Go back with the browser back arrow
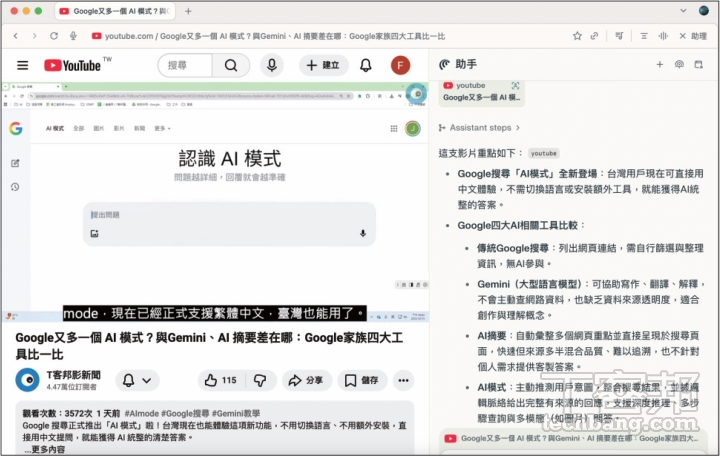The width and height of the screenshot is (720, 456). [x=16, y=36]
